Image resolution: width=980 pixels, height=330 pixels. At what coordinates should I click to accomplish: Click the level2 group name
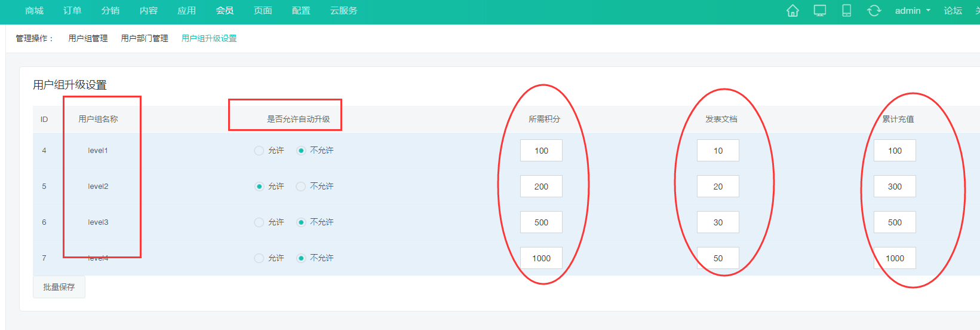[x=98, y=187]
